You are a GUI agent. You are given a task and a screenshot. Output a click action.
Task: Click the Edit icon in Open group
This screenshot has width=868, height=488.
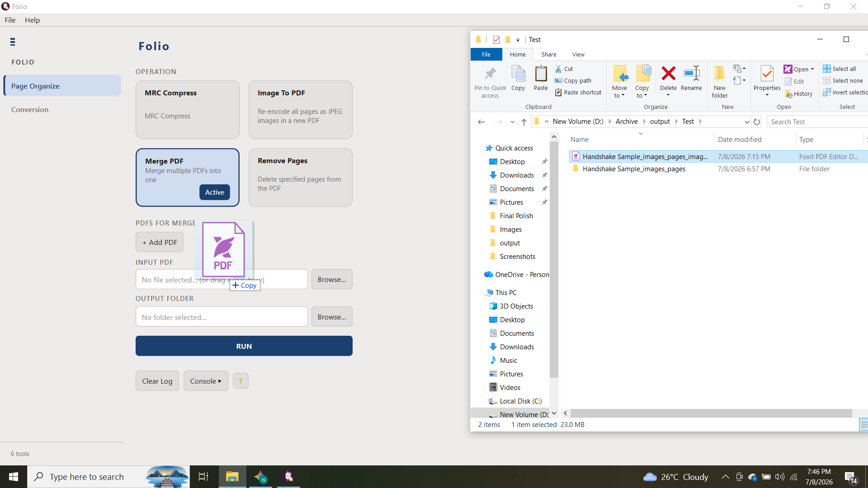point(788,81)
